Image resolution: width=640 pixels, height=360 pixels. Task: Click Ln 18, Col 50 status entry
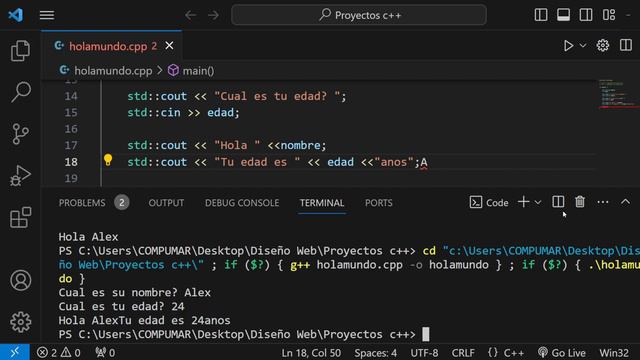[x=311, y=353]
